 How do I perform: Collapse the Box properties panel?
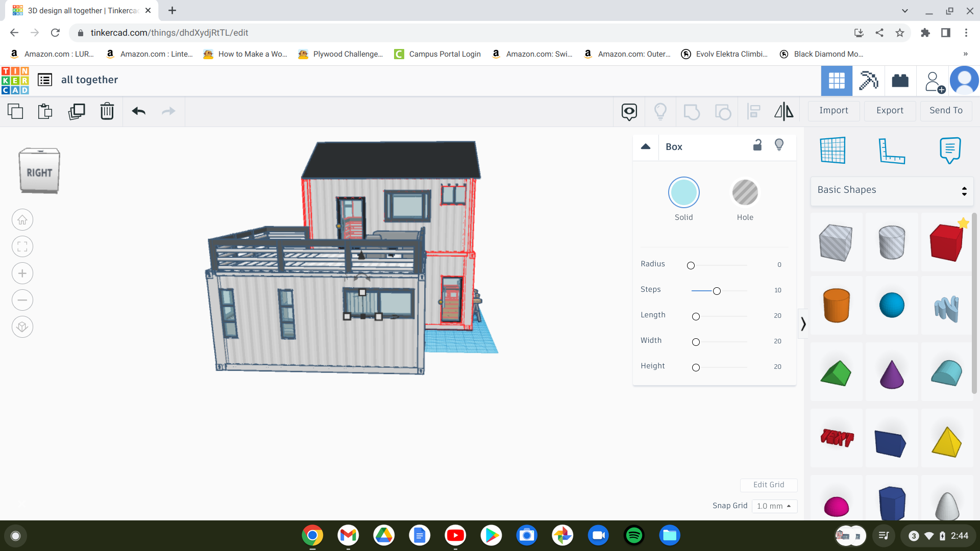646,147
